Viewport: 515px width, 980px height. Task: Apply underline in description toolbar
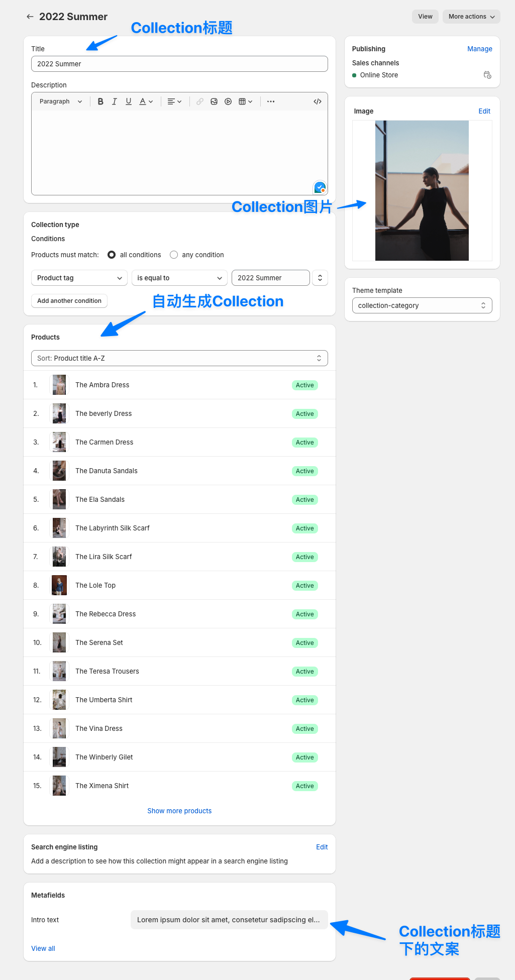(x=129, y=101)
